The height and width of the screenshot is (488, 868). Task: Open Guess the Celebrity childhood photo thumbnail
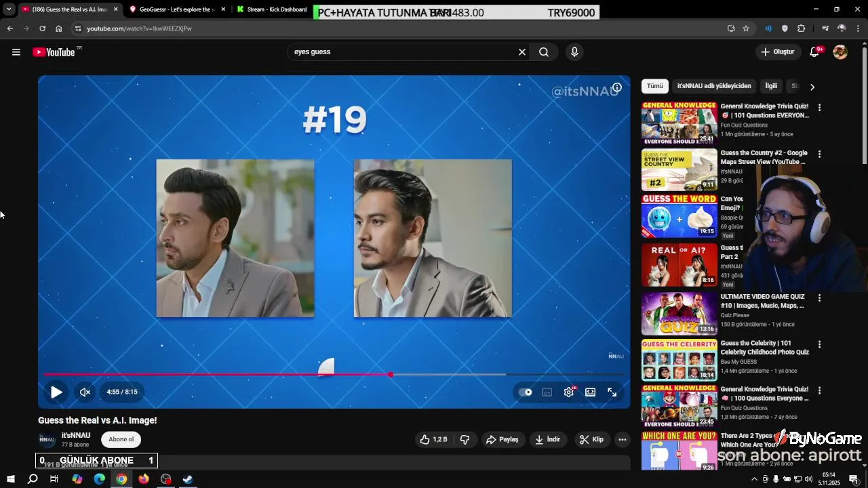[679, 360]
